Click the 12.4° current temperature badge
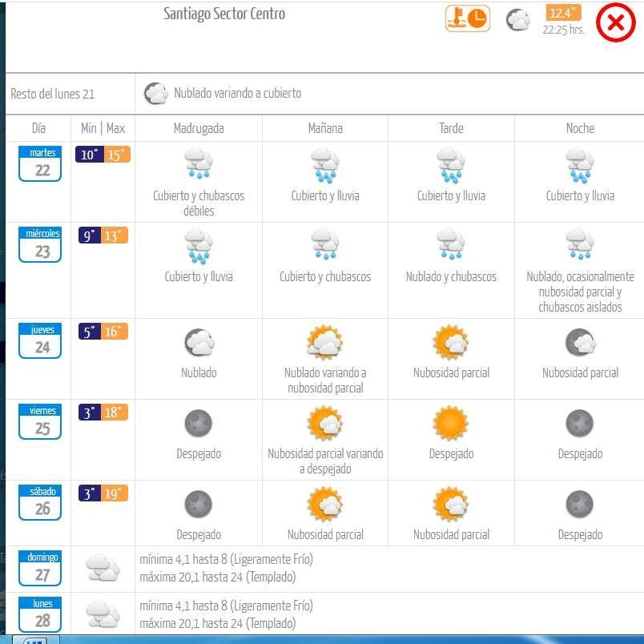This screenshot has height=644, width=644. (564, 14)
